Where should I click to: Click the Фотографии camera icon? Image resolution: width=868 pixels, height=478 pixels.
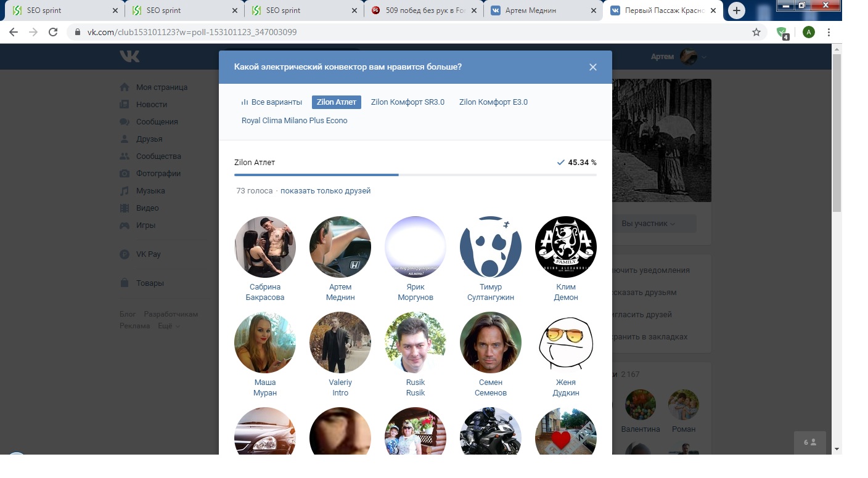coord(125,174)
